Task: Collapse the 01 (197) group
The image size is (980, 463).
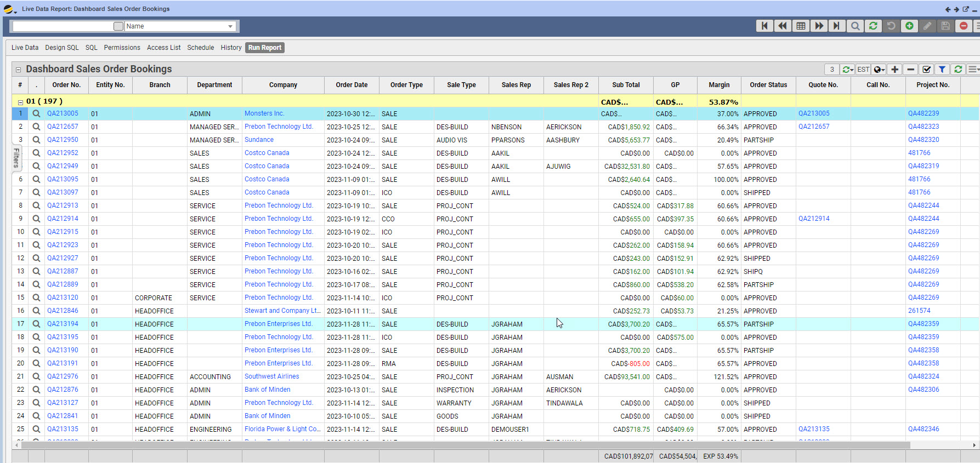Action: click(20, 102)
